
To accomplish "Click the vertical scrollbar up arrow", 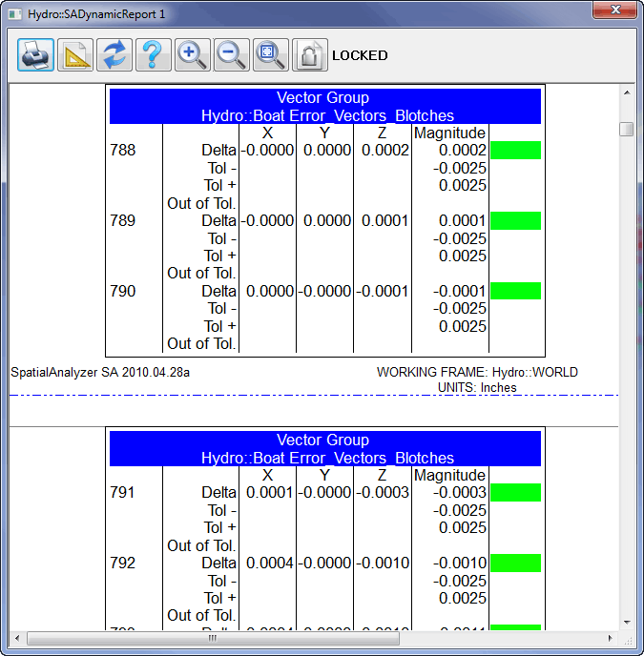I will pos(627,92).
